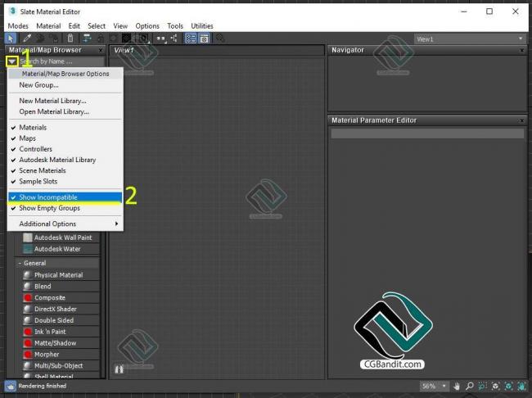Choose Open Material Library...
The image size is (532, 398).
[65, 111]
